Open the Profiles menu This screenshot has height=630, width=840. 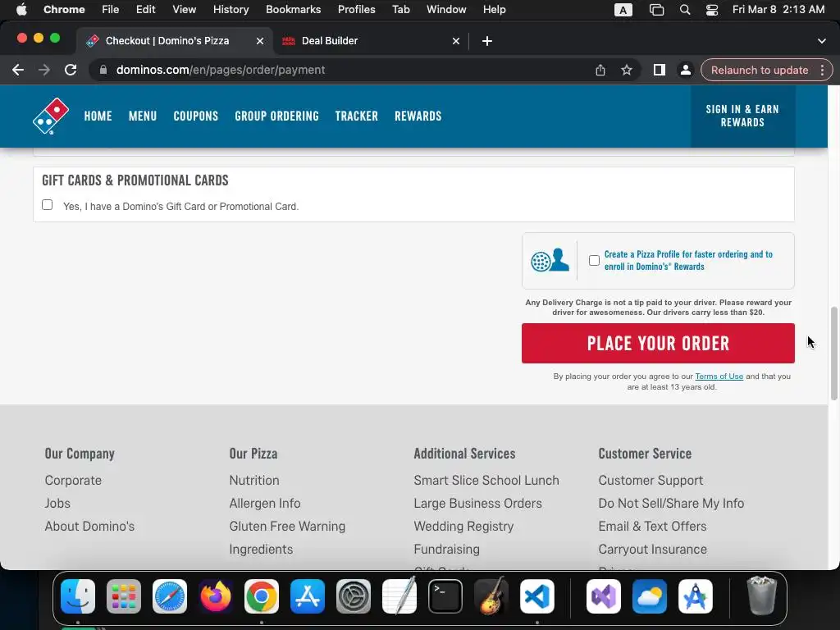point(356,10)
